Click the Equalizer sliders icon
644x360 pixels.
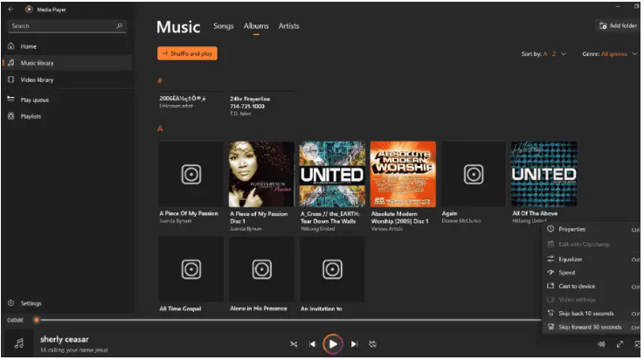pos(551,259)
